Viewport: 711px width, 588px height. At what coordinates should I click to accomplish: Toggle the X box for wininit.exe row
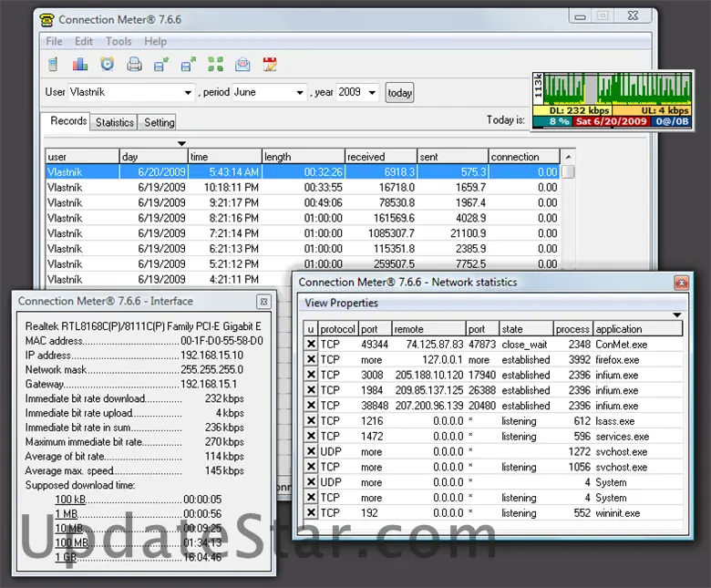[311, 513]
